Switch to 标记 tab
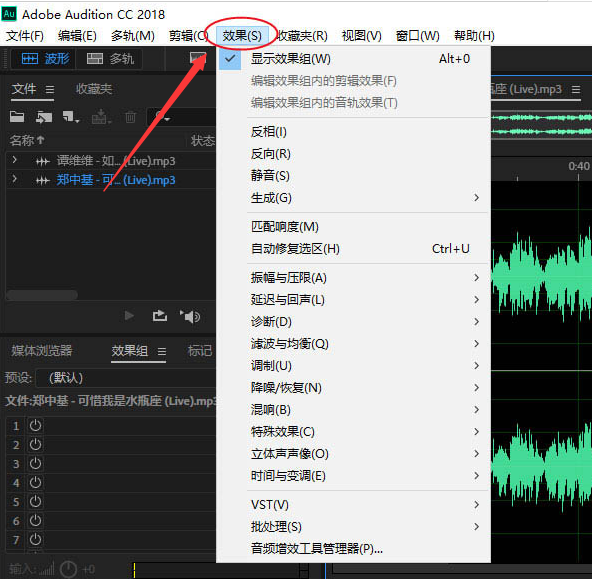 pyautogui.click(x=200, y=351)
